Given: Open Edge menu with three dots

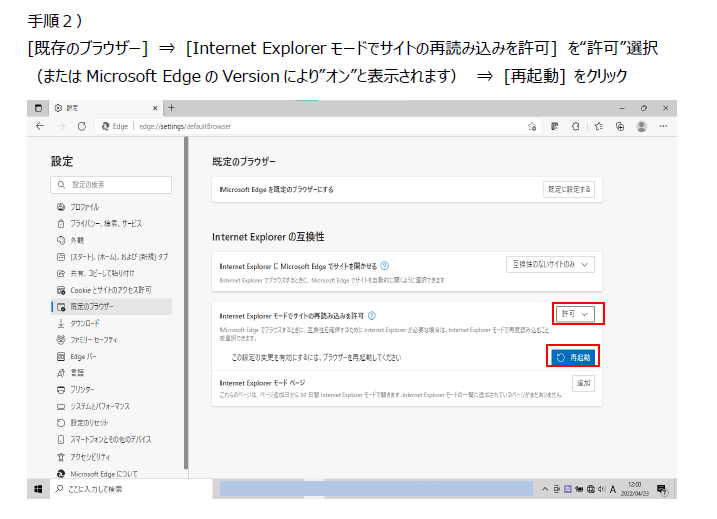Looking at the screenshot, I should coord(663,126).
